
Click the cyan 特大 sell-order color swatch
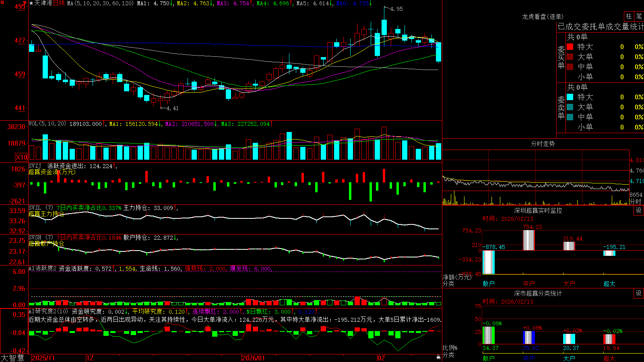[x=570, y=97]
